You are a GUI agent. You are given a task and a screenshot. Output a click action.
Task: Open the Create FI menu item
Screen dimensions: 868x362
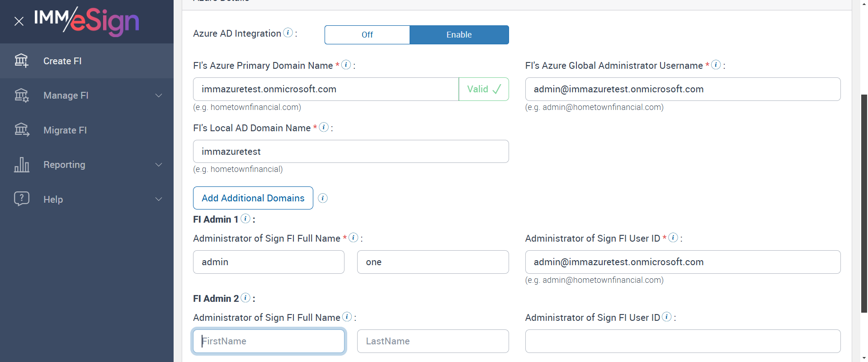pyautogui.click(x=62, y=61)
